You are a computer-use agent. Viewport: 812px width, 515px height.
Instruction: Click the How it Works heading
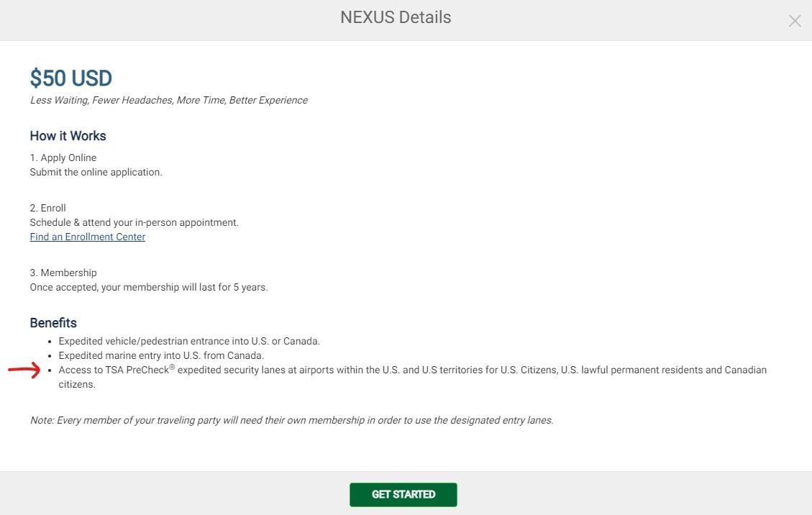(x=68, y=136)
